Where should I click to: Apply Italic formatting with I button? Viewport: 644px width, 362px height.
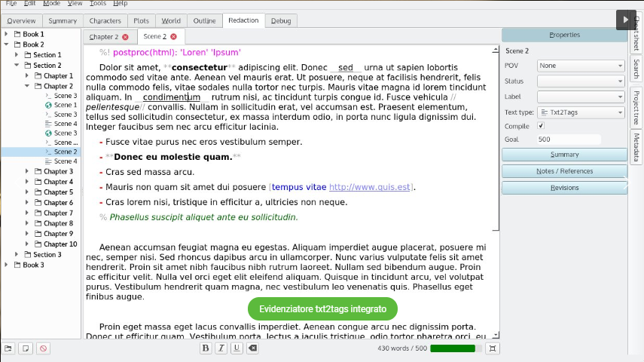pyautogui.click(x=221, y=348)
